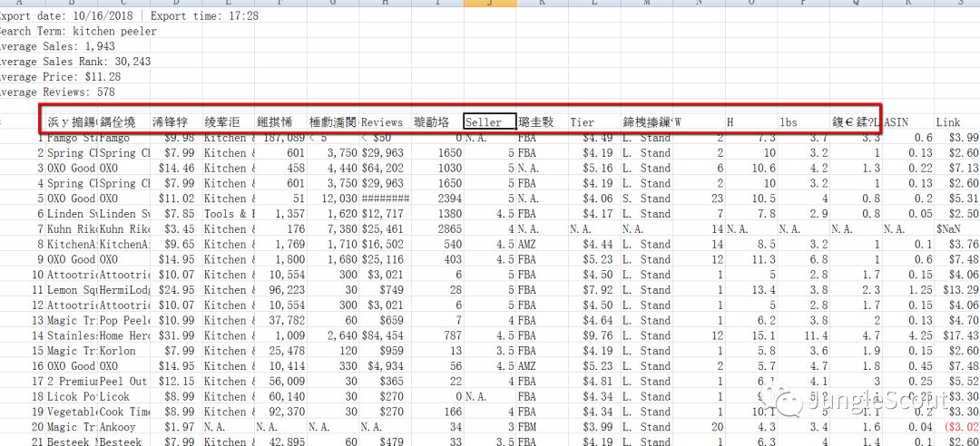Click the $25,461 revenue cell

pos(386,229)
